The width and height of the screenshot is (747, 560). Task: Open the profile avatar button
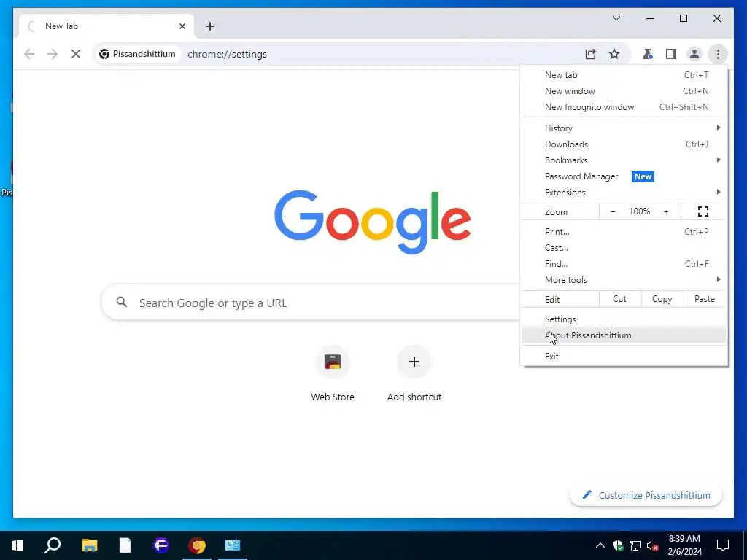point(694,54)
